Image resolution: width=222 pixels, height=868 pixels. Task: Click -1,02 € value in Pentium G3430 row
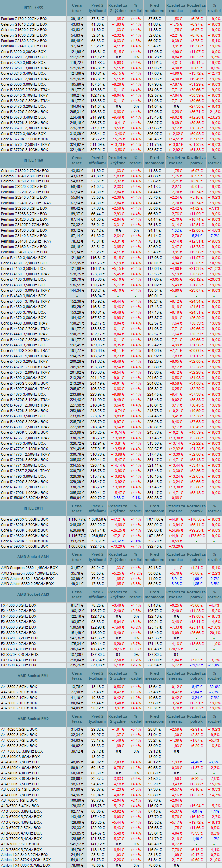(x=176, y=230)
